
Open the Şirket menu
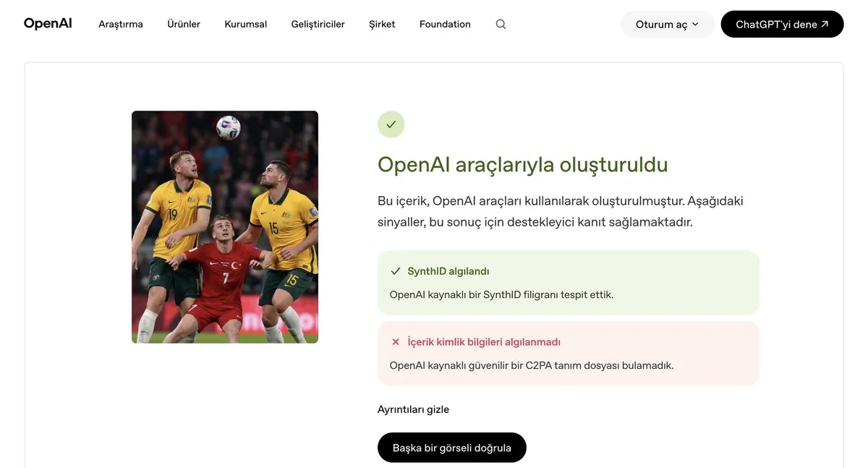coord(382,24)
